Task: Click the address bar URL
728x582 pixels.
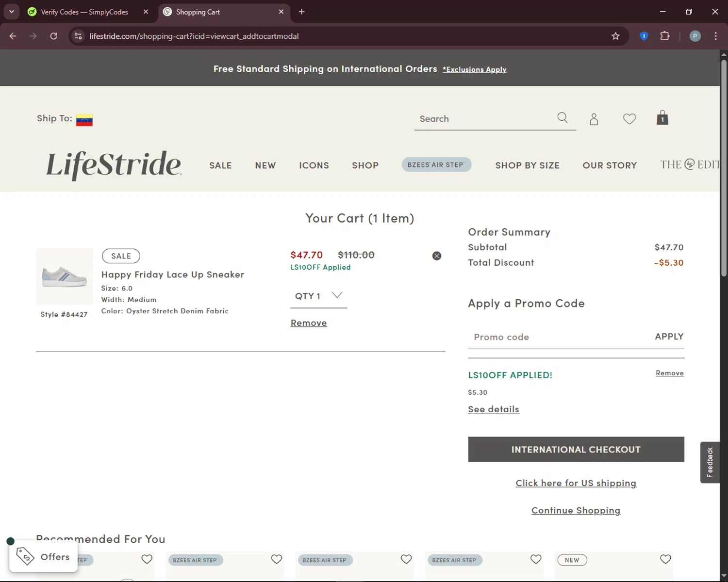Action: tap(194, 36)
